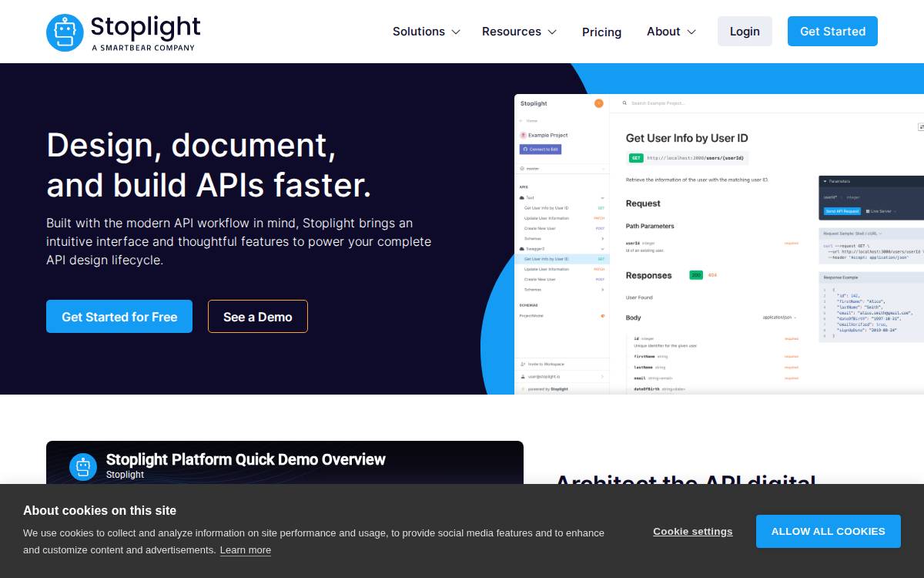Open the Live Server dropdown in preview

click(x=882, y=211)
